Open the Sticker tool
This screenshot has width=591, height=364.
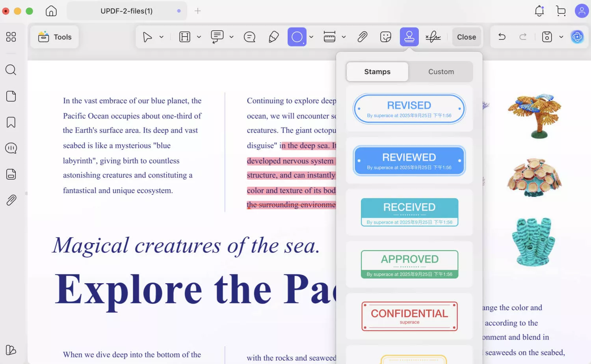tap(385, 37)
